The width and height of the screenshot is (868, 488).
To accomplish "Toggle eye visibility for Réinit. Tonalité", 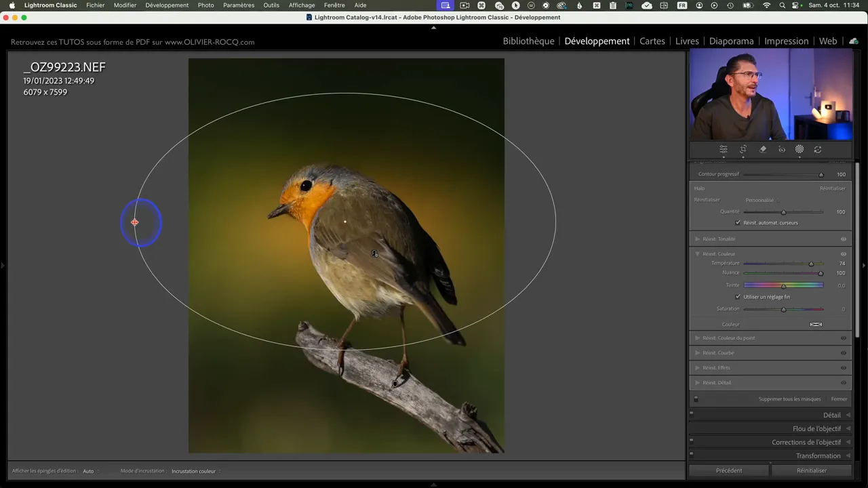I will click(844, 239).
